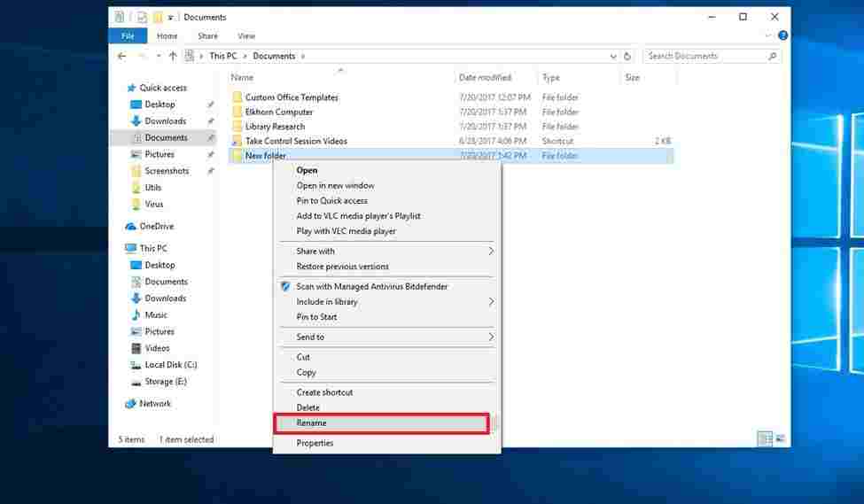Screen dimensions: 864x504
Task: Open the View ribbon tab
Action: (246, 35)
